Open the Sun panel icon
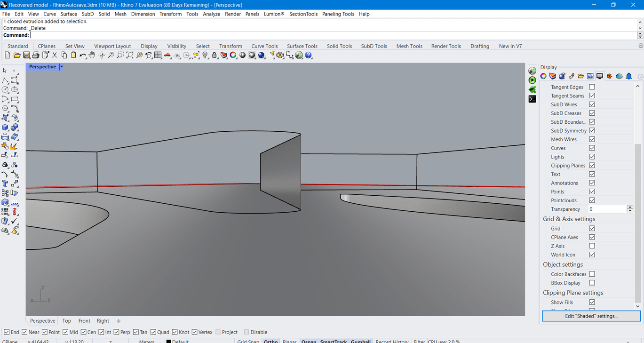 coord(609,76)
